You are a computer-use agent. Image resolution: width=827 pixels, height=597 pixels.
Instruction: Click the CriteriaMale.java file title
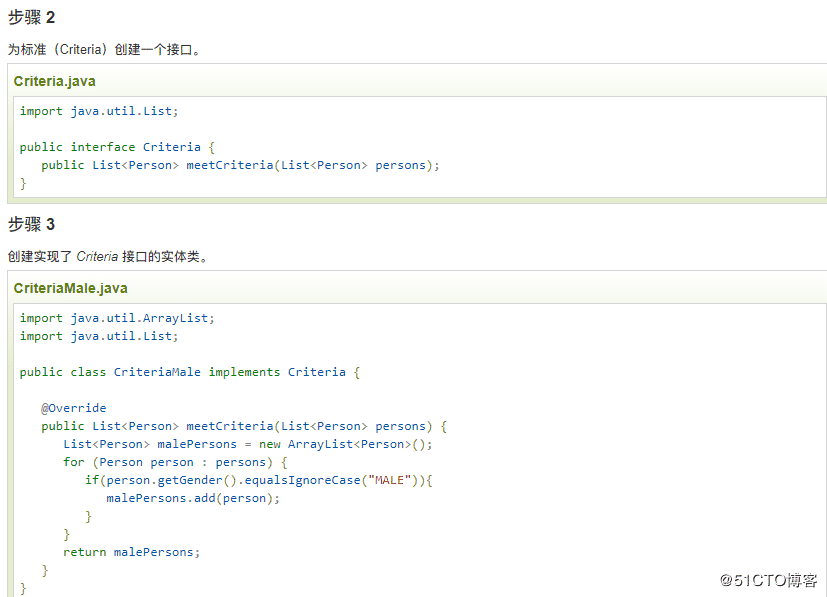70,288
